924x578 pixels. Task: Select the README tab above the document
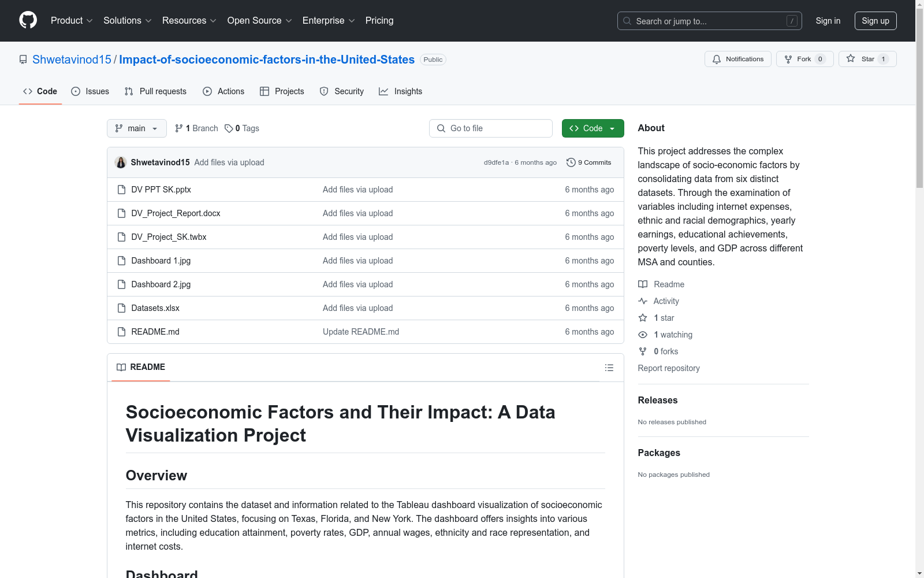[x=141, y=367]
